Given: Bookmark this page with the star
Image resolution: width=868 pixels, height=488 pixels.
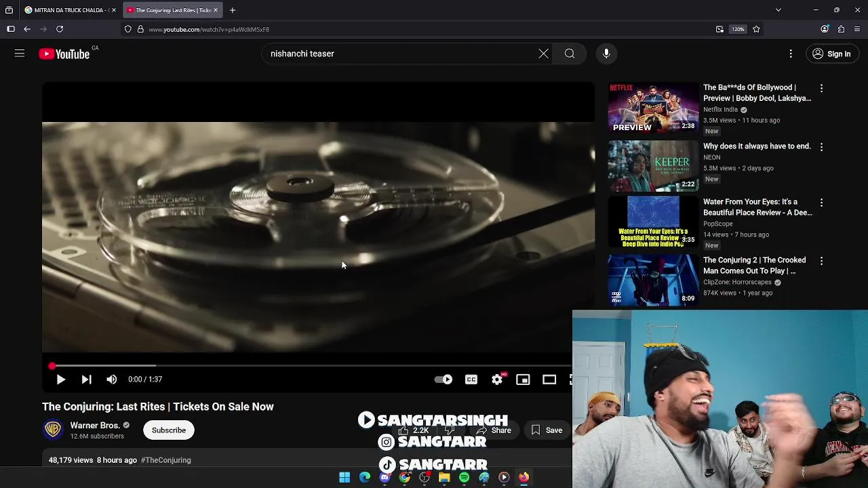Looking at the screenshot, I should 756,29.
